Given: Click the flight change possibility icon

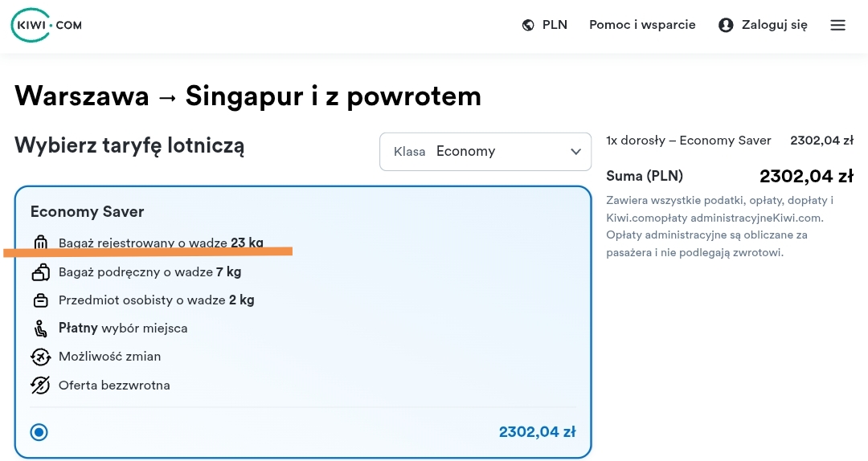Looking at the screenshot, I should coord(40,357).
